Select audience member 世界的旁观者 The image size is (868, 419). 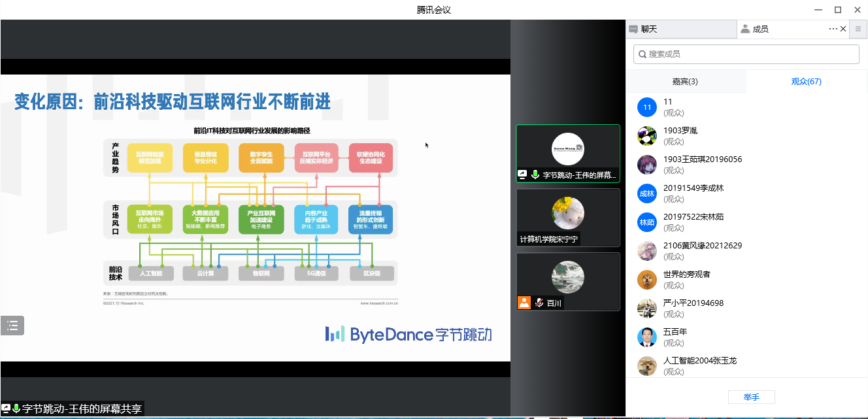686,274
